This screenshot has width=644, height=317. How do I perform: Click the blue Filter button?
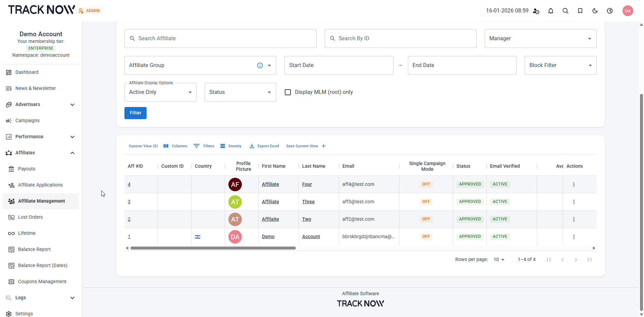[x=136, y=113]
